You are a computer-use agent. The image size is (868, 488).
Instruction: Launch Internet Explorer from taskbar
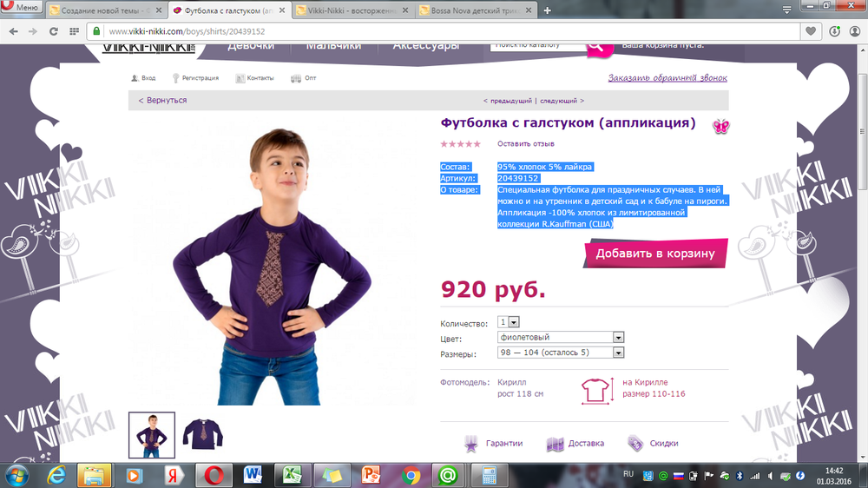click(x=56, y=476)
